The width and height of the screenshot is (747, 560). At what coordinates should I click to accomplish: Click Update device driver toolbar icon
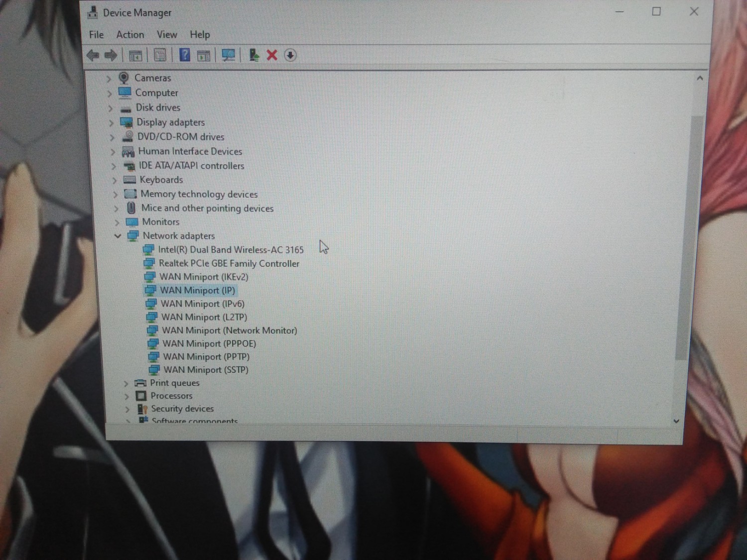(254, 55)
